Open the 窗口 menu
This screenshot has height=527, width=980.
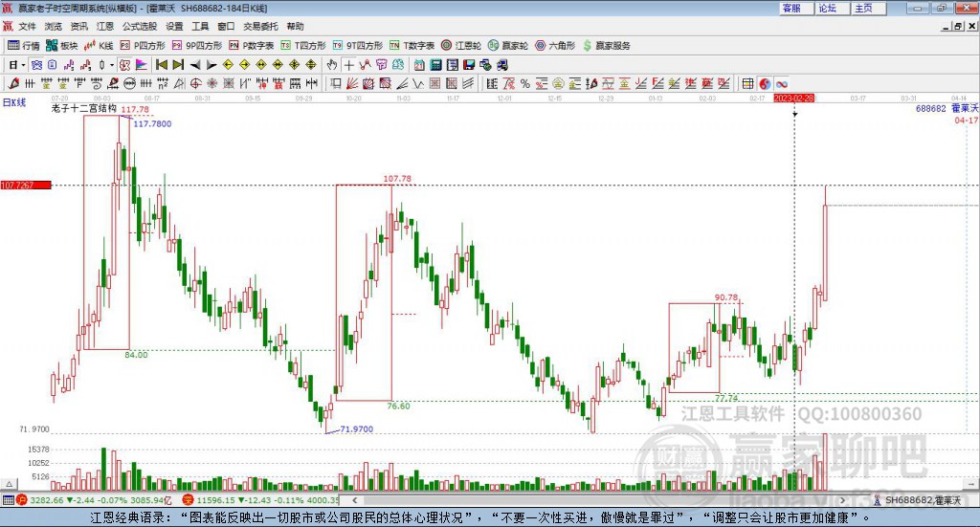pos(226,26)
